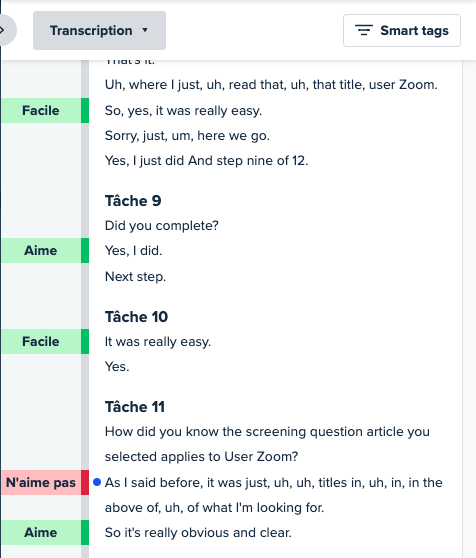Image resolution: width=476 pixels, height=558 pixels.
Task: Jump to the Tâche 11 heading
Action: pyautogui.click(x=135, y=407)
